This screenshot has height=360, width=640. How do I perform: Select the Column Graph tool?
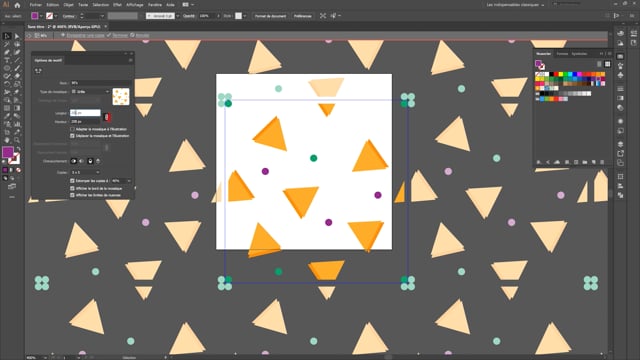pos(17,124)
